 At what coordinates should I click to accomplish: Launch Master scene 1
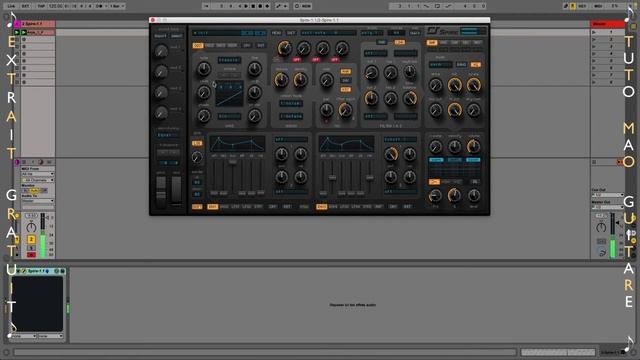point(594,32)
